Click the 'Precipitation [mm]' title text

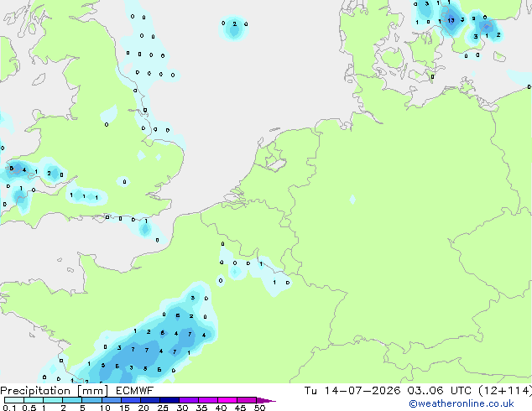[x=54, y=391]
